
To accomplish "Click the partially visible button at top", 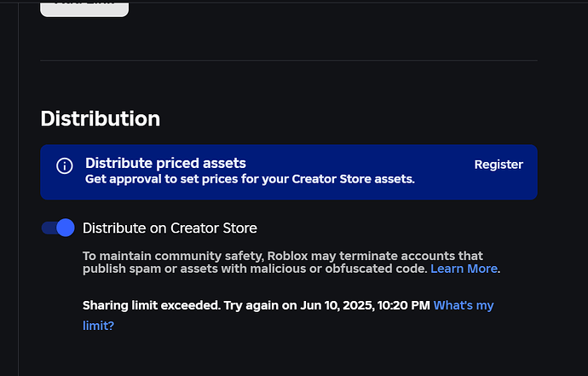I will click(84, 7).
